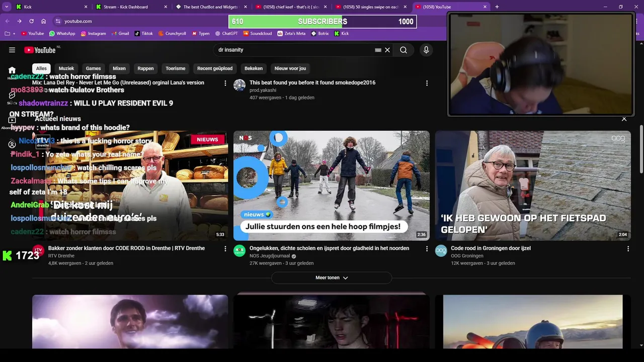Open the fietspad gelopen video thumbnail
This screenshot has width=644, height=362.
[533, 186]
